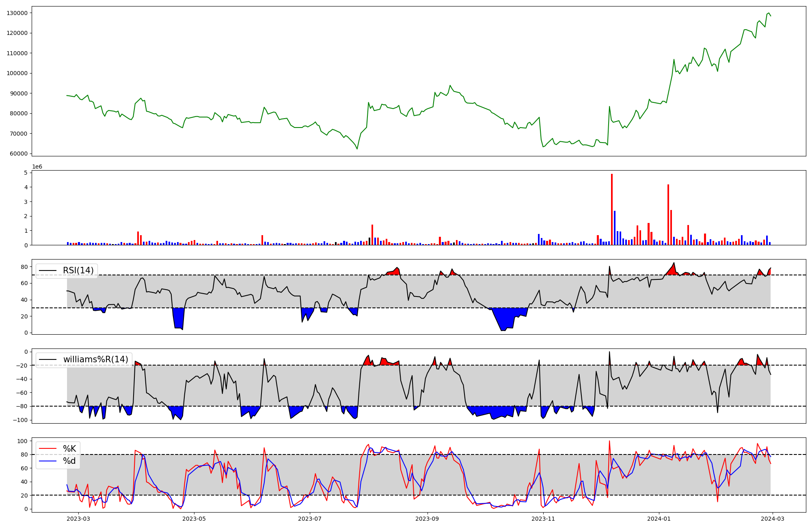The image size is (812, 528).
Task: Click the 2023-09 x-axis date label
Action: [x=427, y=519]
